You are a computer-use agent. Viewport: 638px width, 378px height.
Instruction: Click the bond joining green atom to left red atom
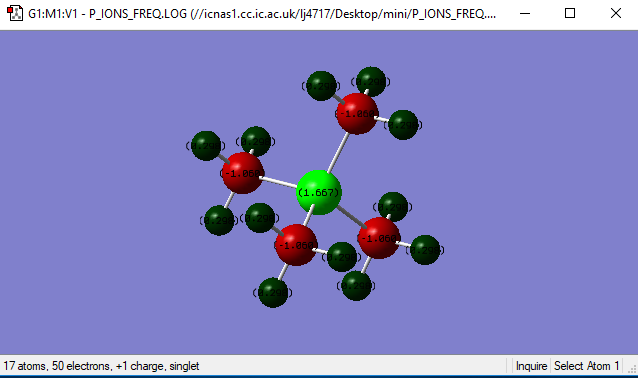279,183
